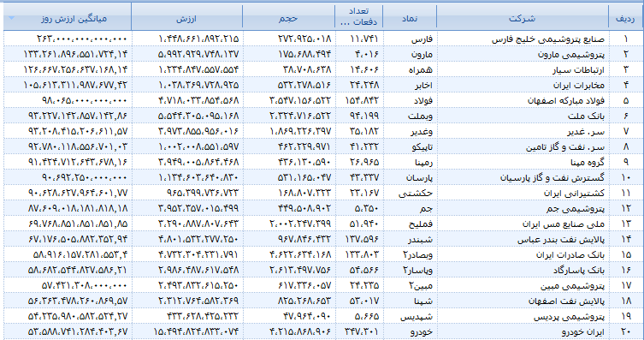The width and height of the screenshot is (644, 340).
Task: Click symbol اخابر
Action: (423, 85)
